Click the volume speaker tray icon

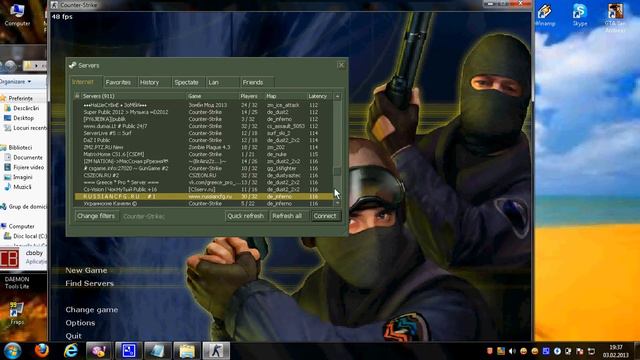click(x=512, y=351)
